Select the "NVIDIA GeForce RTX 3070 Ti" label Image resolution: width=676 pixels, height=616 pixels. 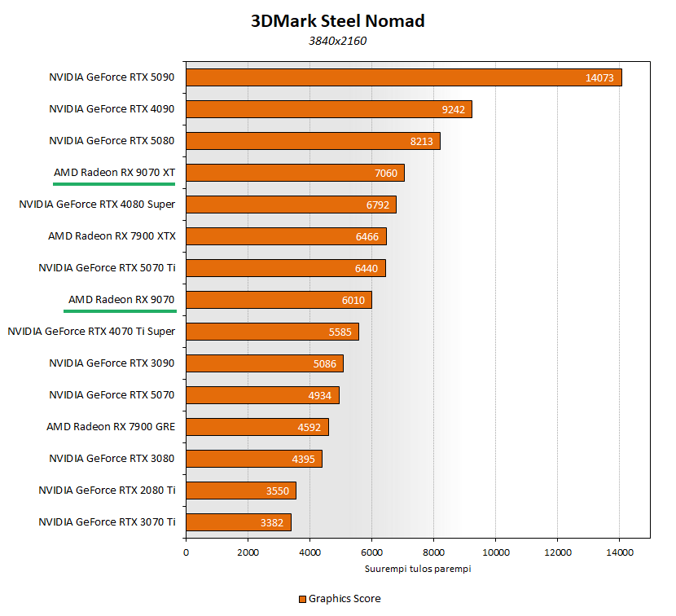click(107, 522)
